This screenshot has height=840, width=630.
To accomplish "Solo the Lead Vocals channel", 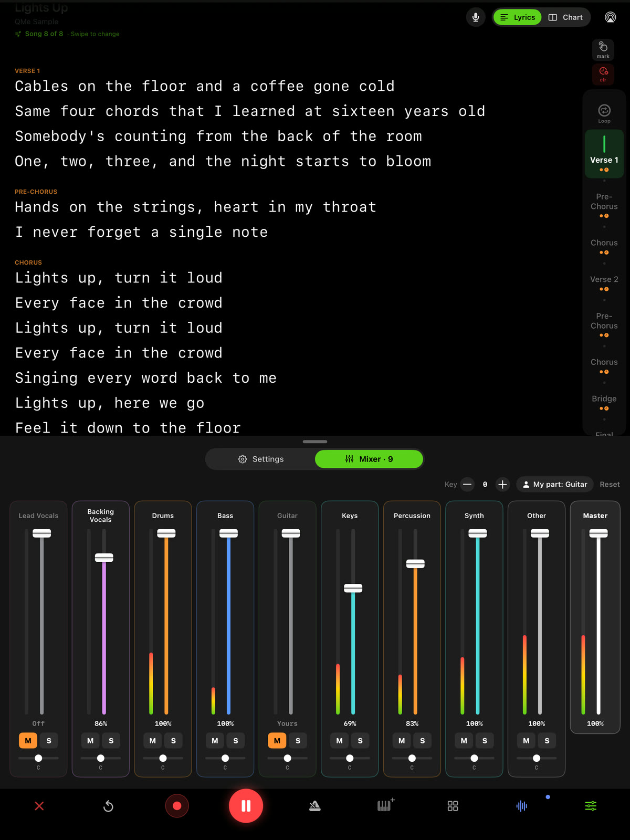I will [49, 741].
